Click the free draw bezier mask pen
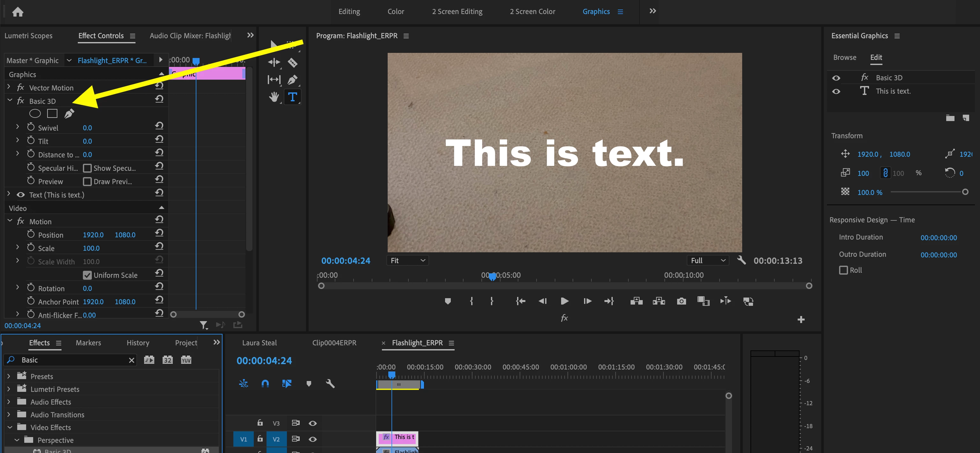 (x=69, y=113)
